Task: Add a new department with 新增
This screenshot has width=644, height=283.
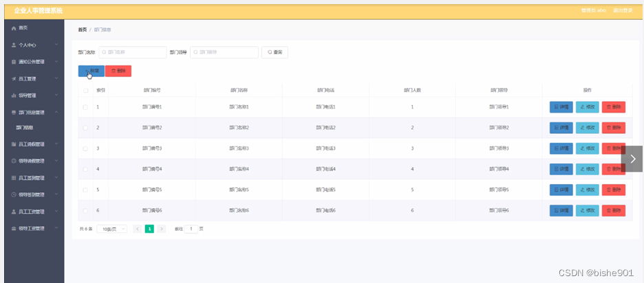Action: click(92, 71)
